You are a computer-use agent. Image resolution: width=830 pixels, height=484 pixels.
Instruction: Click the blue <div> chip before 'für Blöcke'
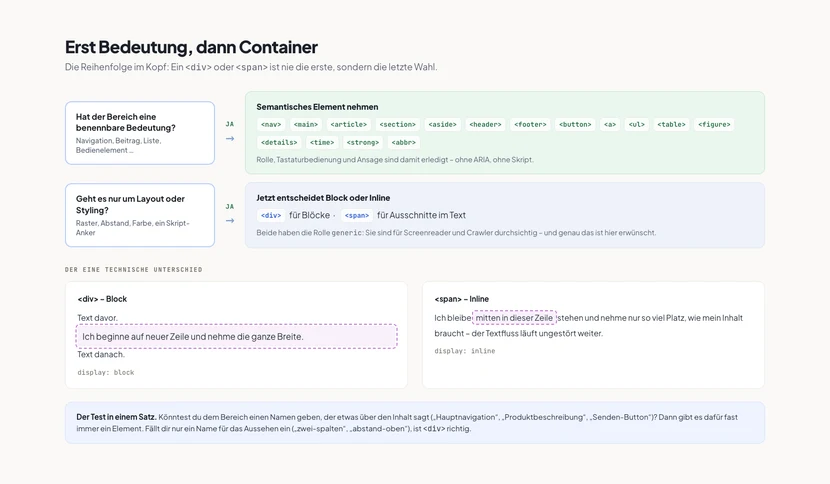click(271, 216)
